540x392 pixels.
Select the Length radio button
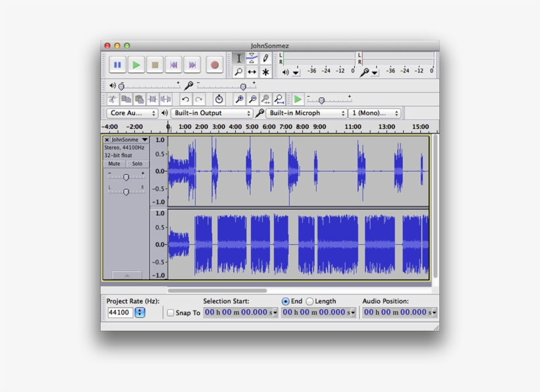pos(311,301)
